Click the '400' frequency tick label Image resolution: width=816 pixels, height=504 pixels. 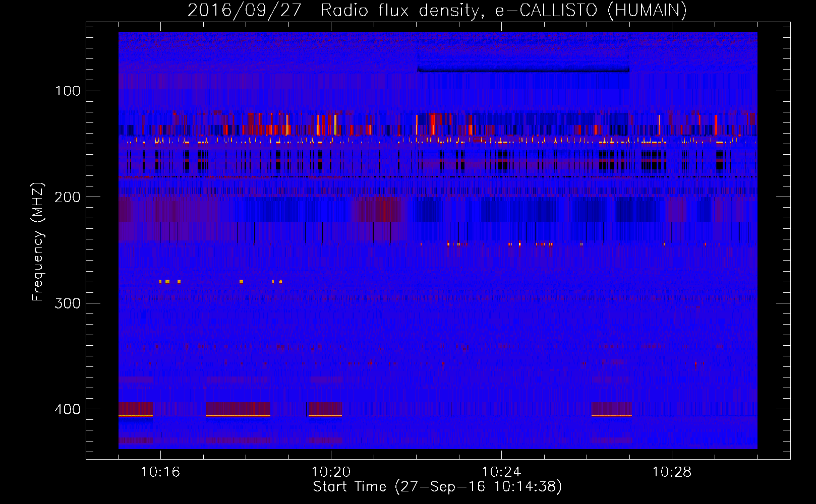[68, 409]
